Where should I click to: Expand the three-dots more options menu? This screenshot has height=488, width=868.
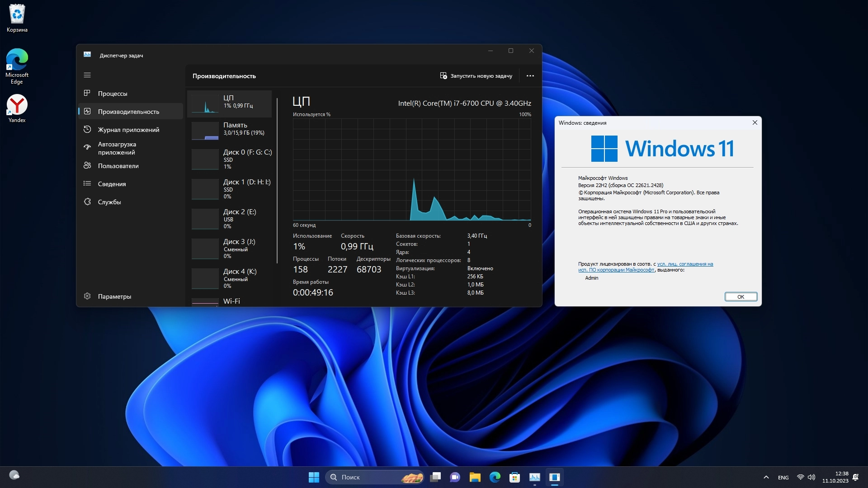click(530, 76)
